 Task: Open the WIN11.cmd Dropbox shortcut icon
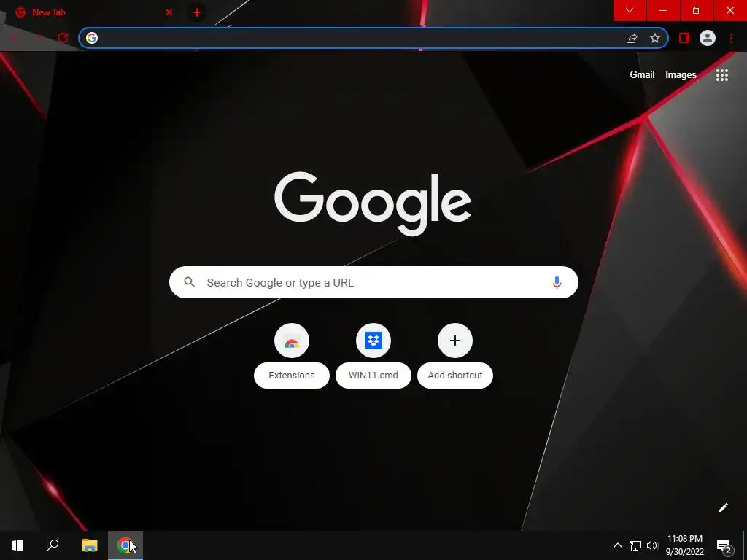pos(373,341)
